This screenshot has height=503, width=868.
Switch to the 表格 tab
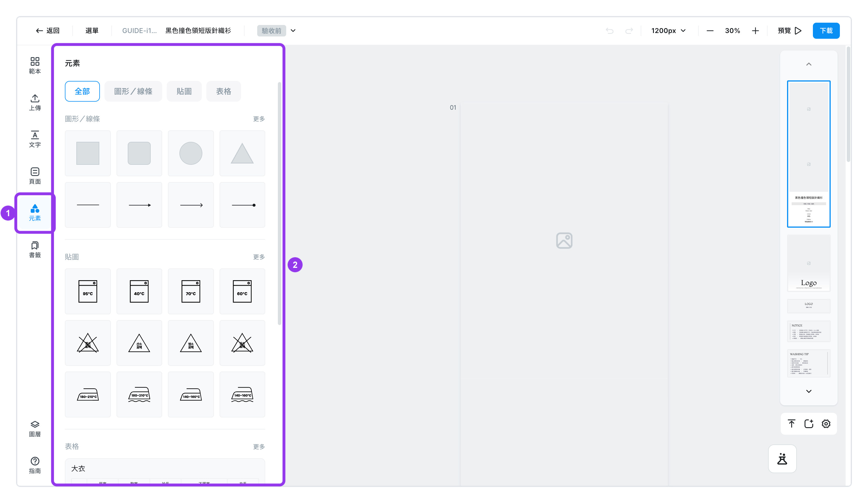tap(224, 91)
